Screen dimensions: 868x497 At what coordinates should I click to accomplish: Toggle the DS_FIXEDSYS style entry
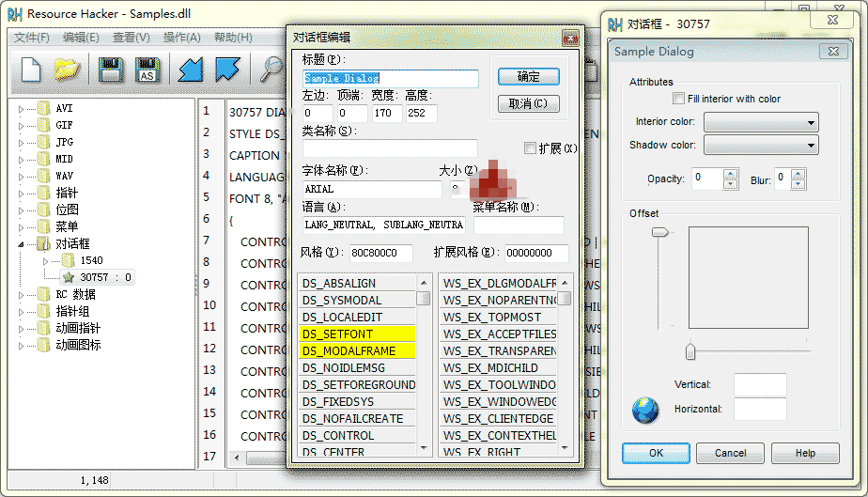point(357,402)
